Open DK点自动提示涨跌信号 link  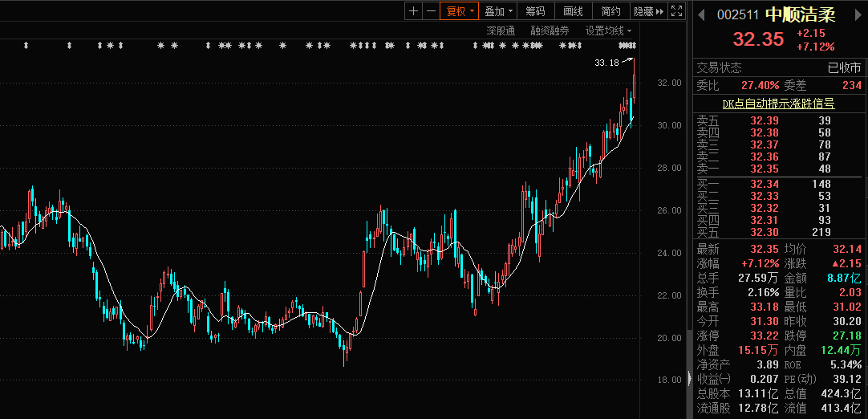778,104
